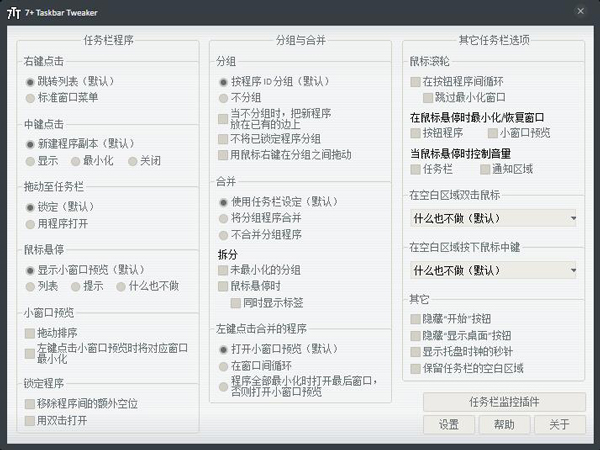Tick 同时显示标签 checkbox
This screenshot has width=600, height=450.
click(235, 303)
